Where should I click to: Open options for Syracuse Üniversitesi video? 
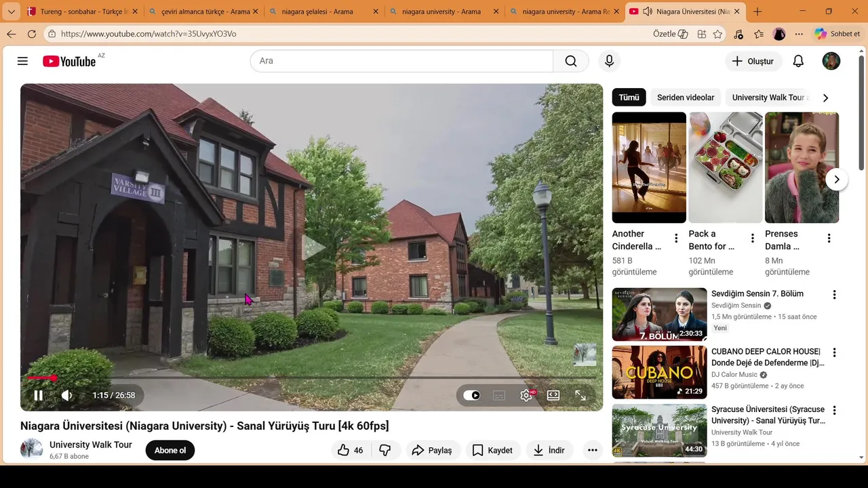point(835,411)
